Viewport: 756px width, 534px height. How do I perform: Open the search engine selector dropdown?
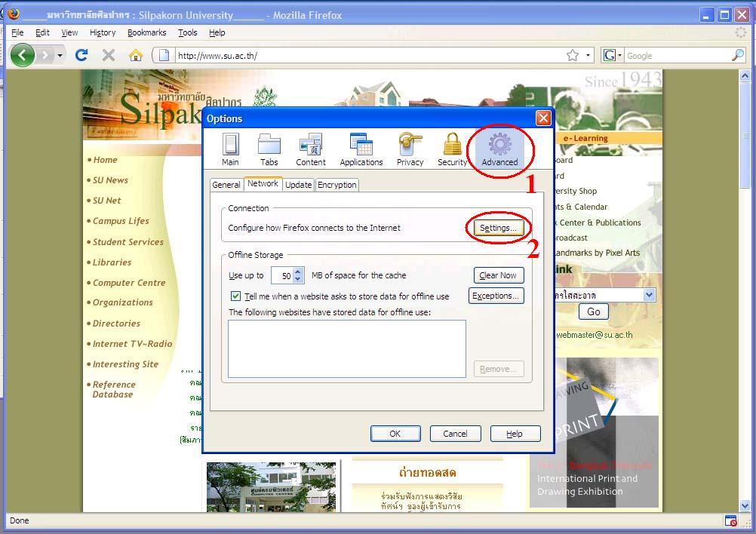coord(613,55)
